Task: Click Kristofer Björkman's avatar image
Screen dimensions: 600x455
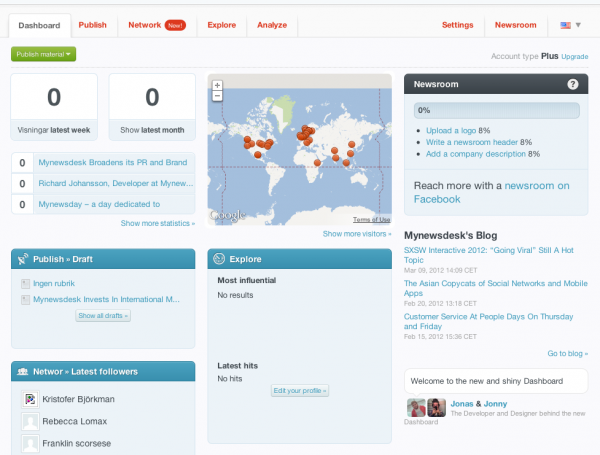Action: [x=30, y=400]
